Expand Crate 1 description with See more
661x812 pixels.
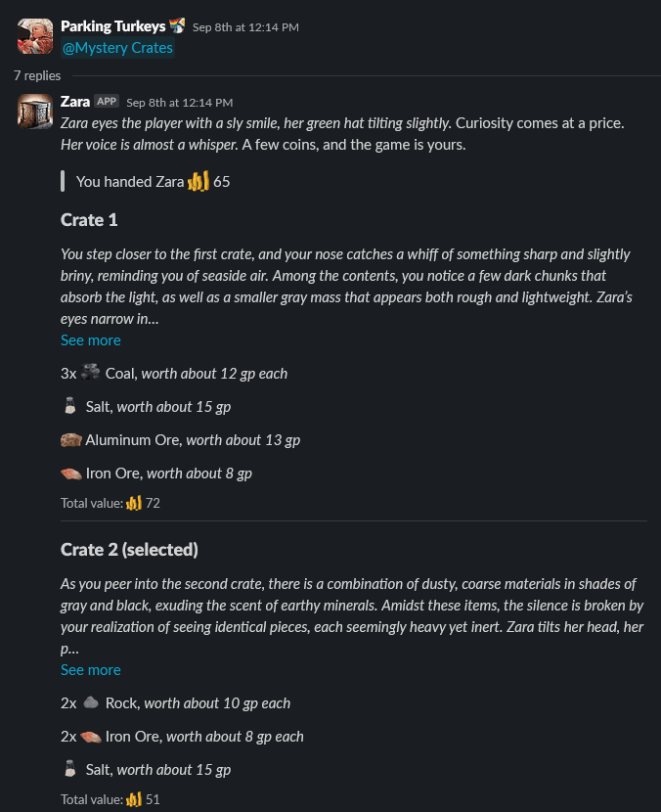[x=91, y=340]
